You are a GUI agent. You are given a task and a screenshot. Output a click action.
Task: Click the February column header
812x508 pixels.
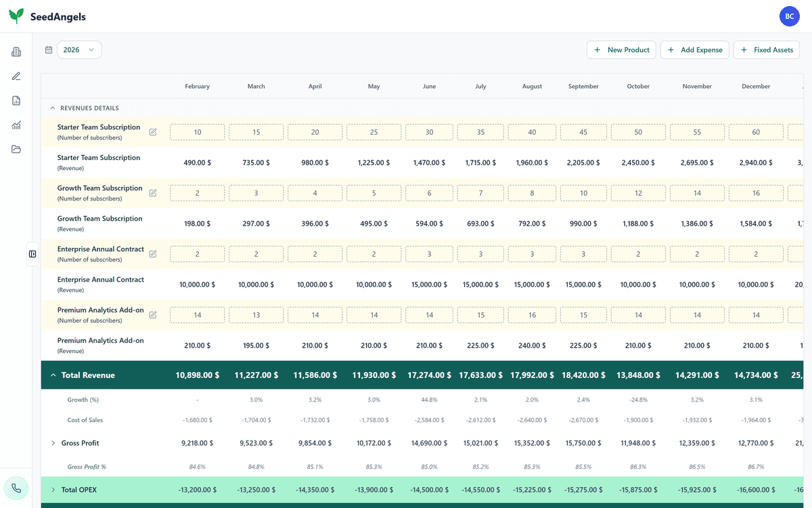198,87
